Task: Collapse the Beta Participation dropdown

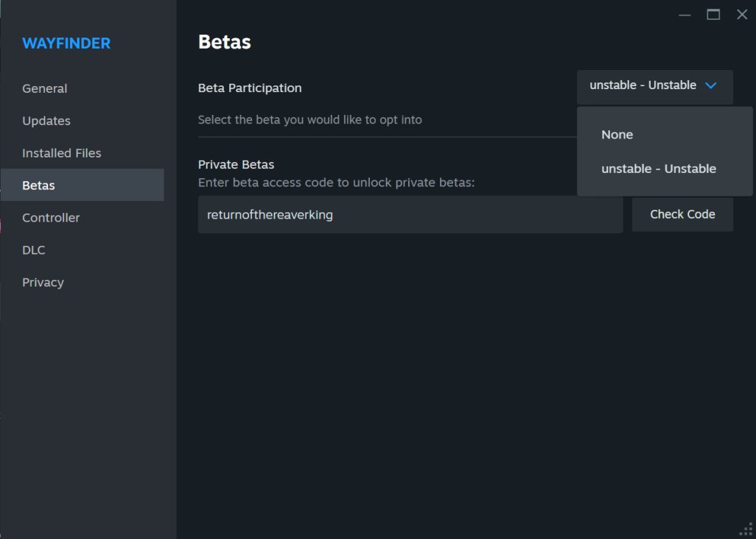Action: (655, 87)
